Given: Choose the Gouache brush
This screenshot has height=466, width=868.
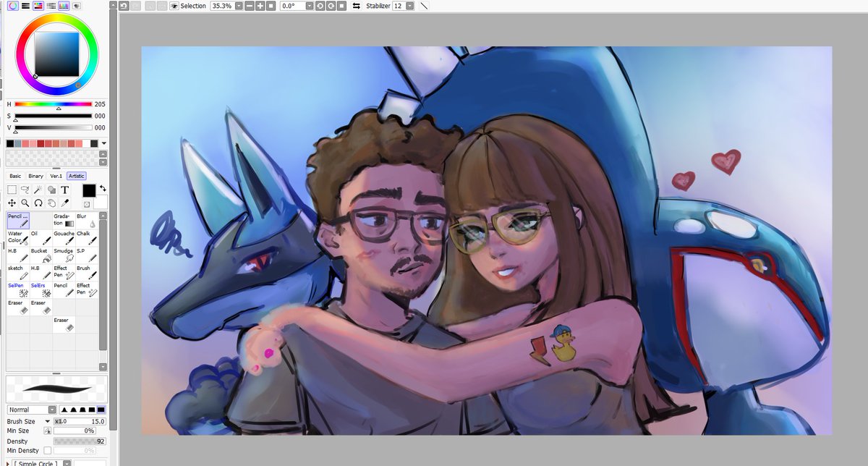Looking at the screenshot, I should point(64,237).
